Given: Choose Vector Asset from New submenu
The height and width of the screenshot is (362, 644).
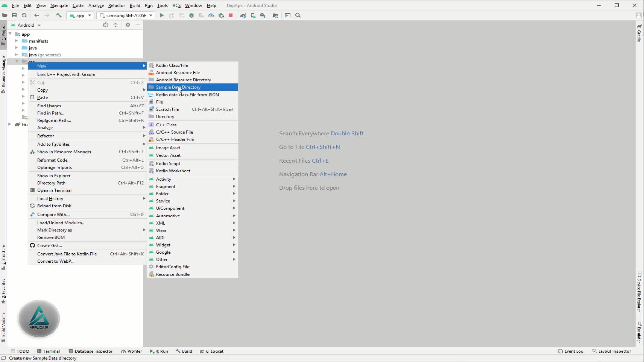Looking at the screenshot, I should (x=168, y=155).
